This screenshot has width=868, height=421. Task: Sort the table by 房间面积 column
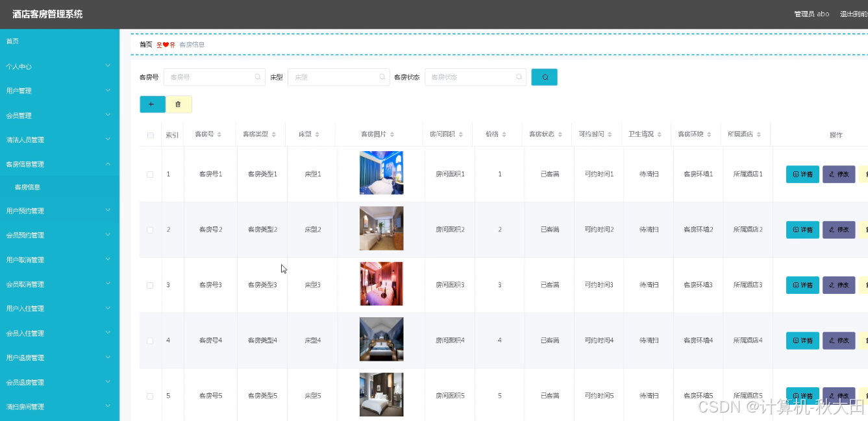pos(460,135)
